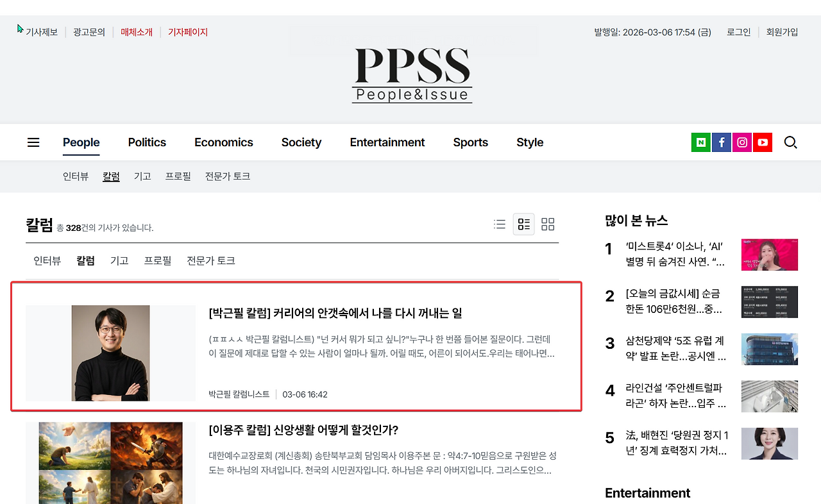The height and width of the screenshot is (504, 821).
Task: Open the 삼천당제약 news item
Action: 676,349
